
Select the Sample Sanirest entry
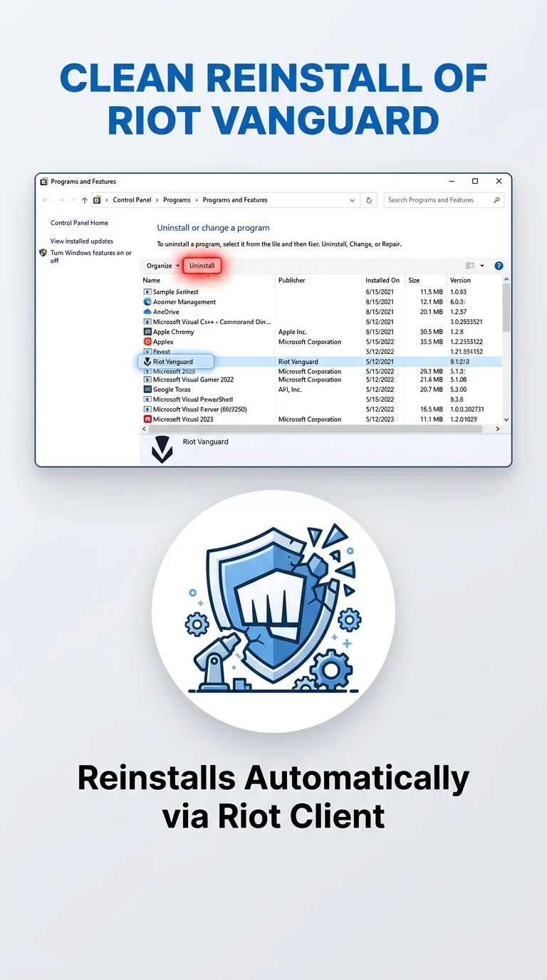[176, 292]
